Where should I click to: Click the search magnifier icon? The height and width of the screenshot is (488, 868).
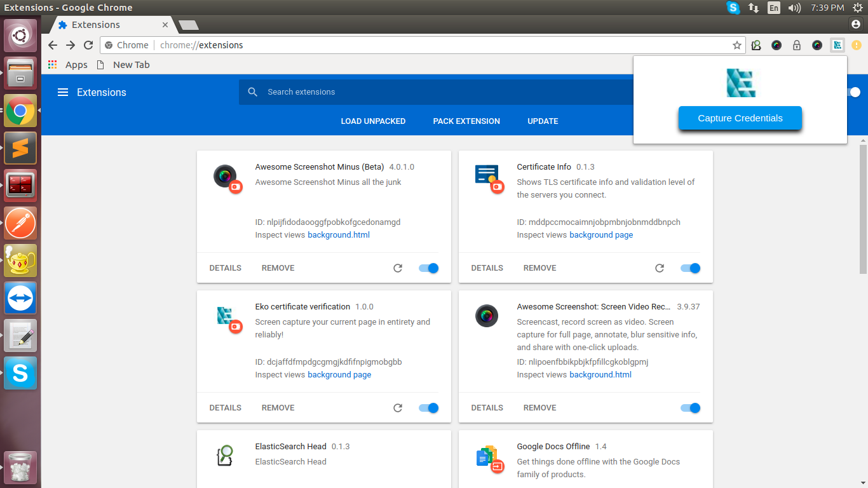click(253, 92)
